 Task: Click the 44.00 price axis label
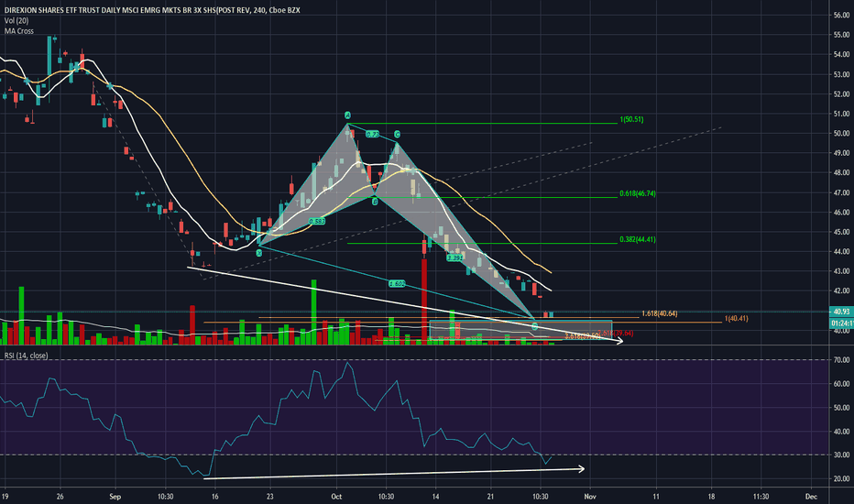[x=841, y=252]
